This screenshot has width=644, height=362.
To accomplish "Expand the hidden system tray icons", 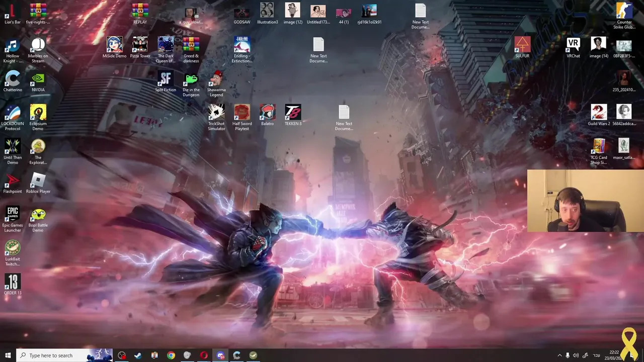I will click(x=559, y=355).
